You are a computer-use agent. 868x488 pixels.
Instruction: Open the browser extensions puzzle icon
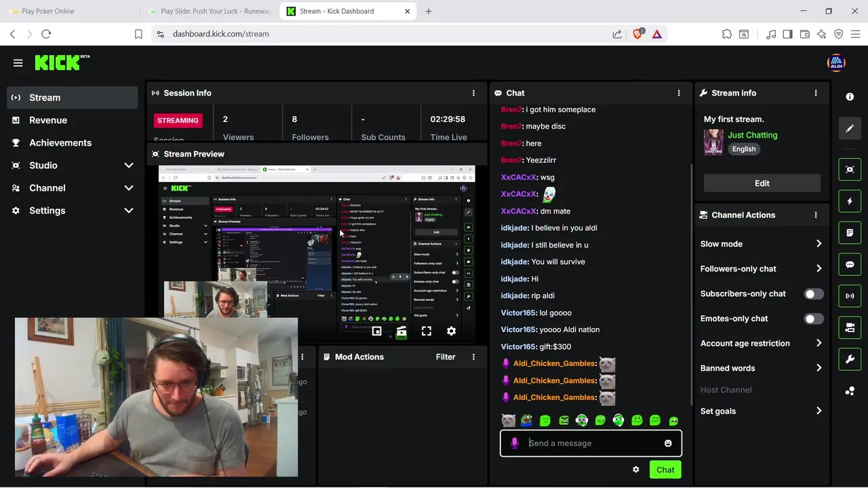pos(727,34)
